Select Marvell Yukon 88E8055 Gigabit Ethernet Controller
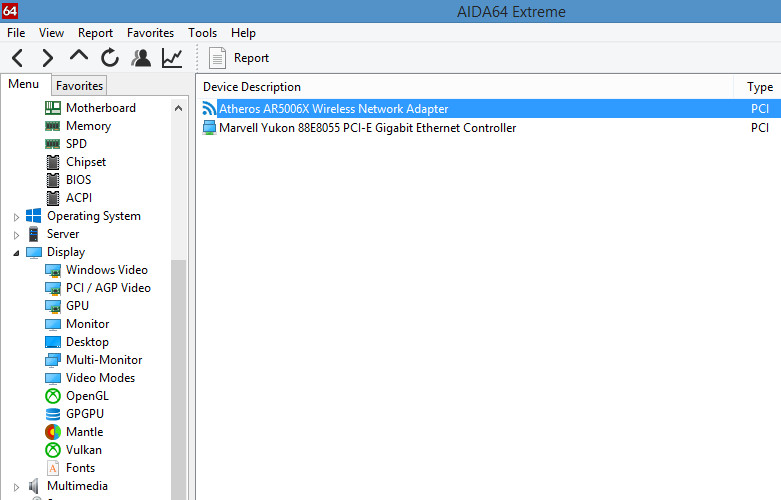The image size is (781, 500). point(367,128)
